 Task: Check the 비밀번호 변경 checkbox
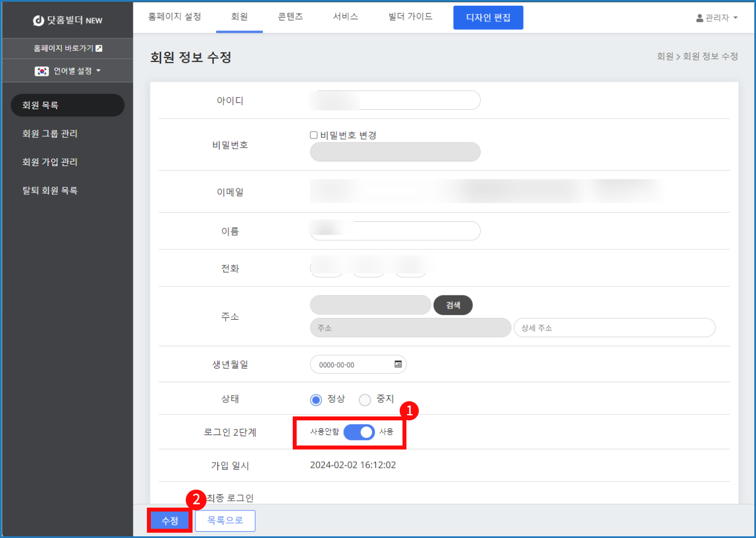click(x=314, y=135)
